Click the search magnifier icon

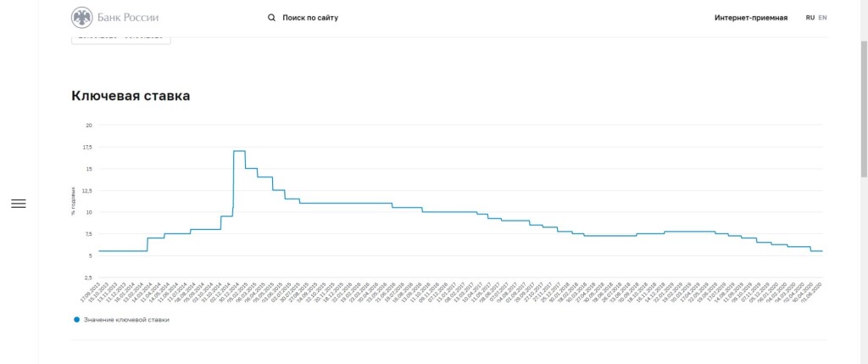271,17
